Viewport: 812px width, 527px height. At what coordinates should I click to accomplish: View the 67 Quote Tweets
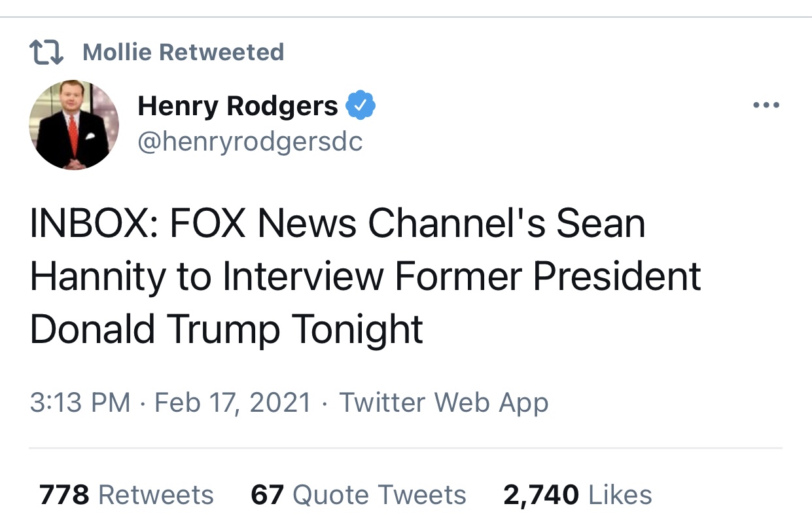coord(359,495)
